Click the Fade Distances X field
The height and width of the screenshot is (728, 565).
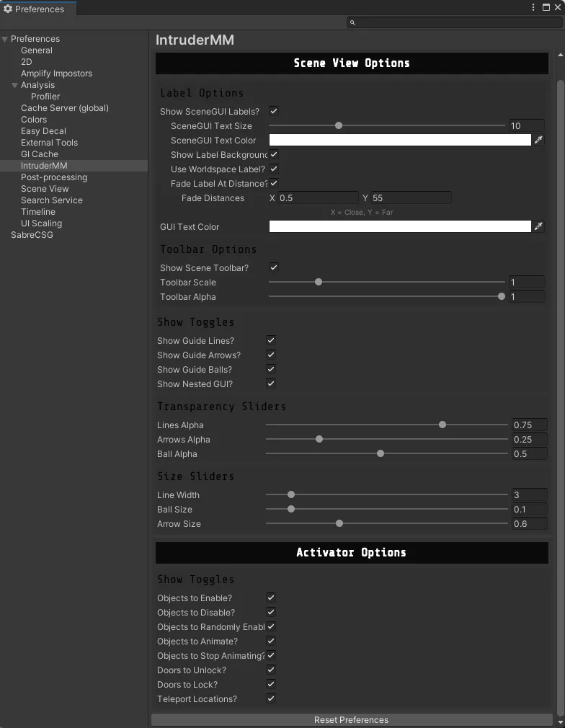point(318,197)
